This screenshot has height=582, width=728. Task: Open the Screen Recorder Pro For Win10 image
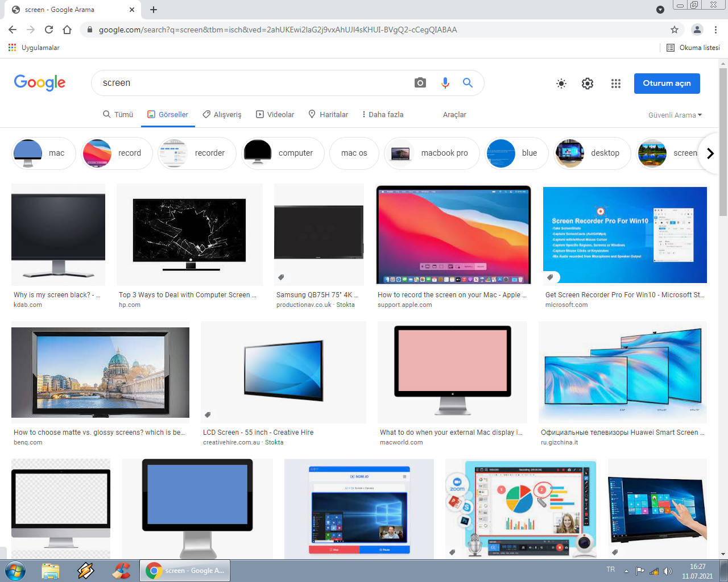pyautogui.click(x=625, y=235)
